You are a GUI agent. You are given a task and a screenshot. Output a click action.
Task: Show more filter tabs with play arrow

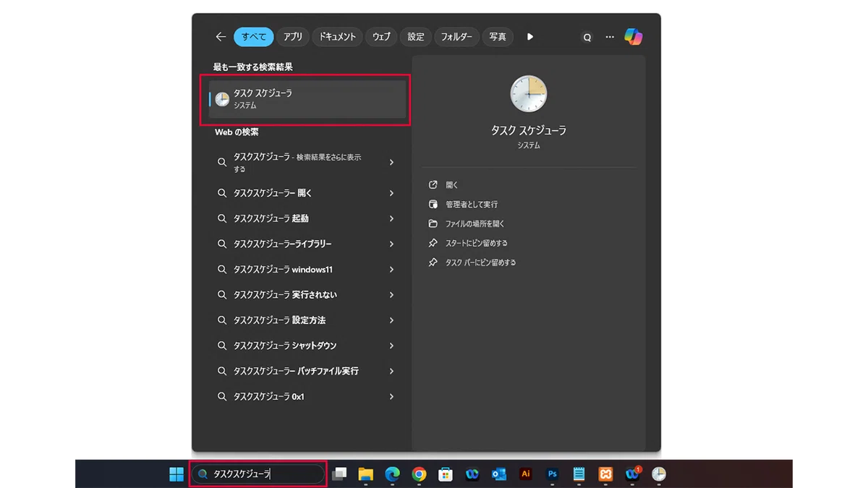[x=530, y=37]
